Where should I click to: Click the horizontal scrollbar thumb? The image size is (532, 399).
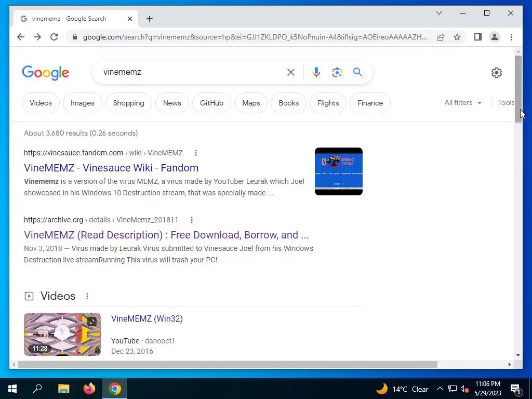point(228,364)
